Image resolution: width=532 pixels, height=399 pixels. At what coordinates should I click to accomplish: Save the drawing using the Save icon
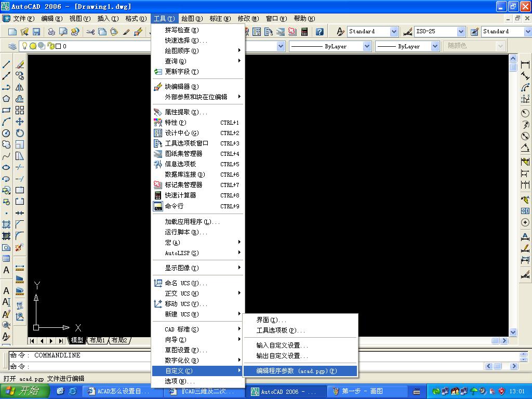point(36,32)
